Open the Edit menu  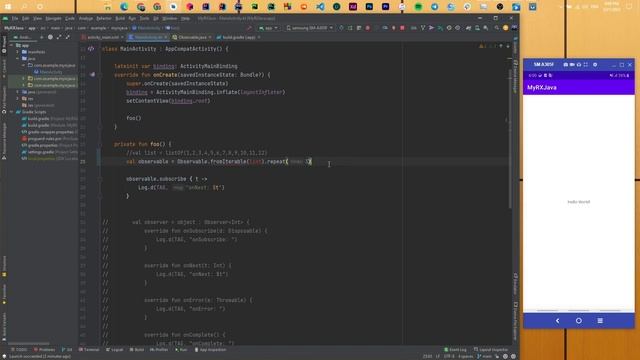[x=26, y=18]
